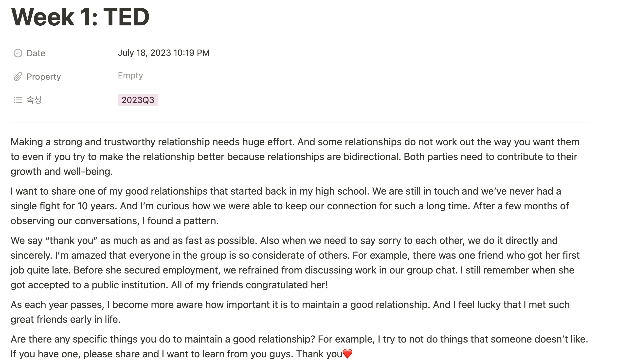Click the clock icon beside Date
The height and width of the screenshot is (364, 617).
pos(18,53)
